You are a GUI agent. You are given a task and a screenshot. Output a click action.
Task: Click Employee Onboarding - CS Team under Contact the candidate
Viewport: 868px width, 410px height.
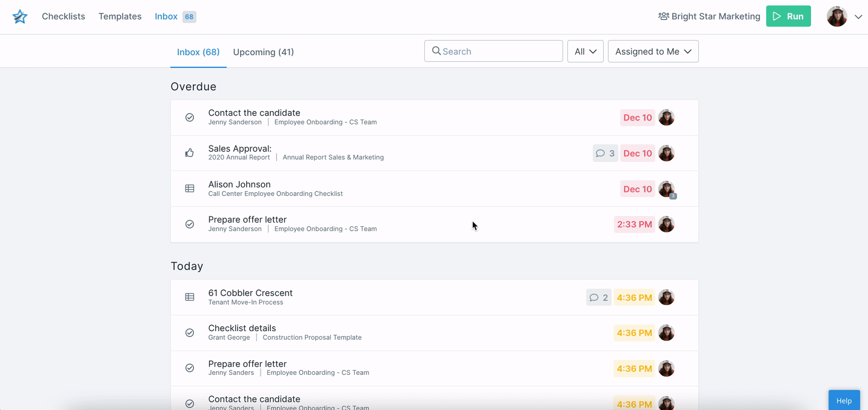[326, 122]
